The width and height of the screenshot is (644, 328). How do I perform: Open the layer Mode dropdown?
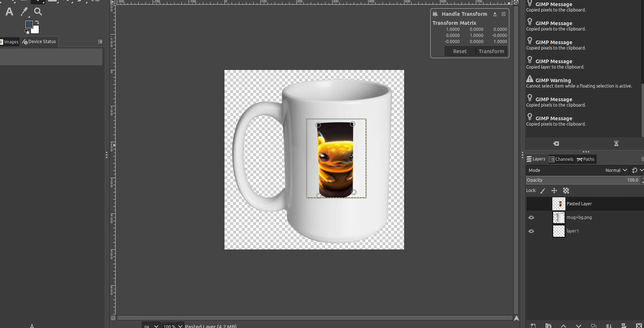point(616,170)
